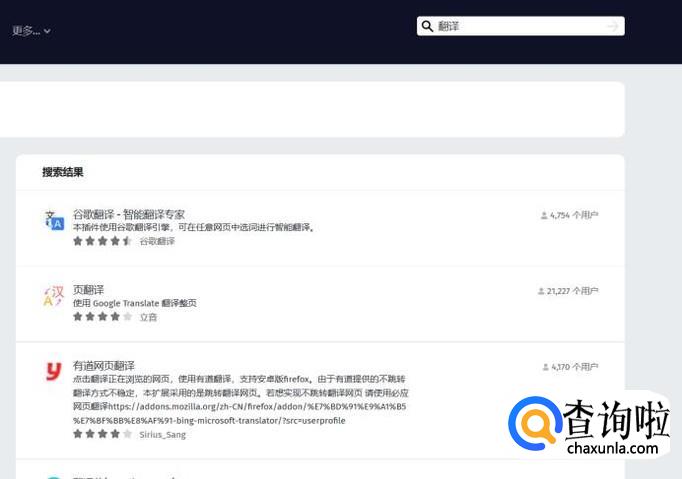Click the search magnifier icon

click(427, 26)
